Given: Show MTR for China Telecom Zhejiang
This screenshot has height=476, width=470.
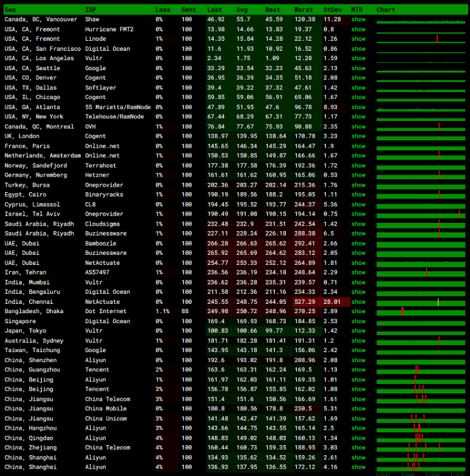Looking at the screenshot, I should [x=358, y=448].
